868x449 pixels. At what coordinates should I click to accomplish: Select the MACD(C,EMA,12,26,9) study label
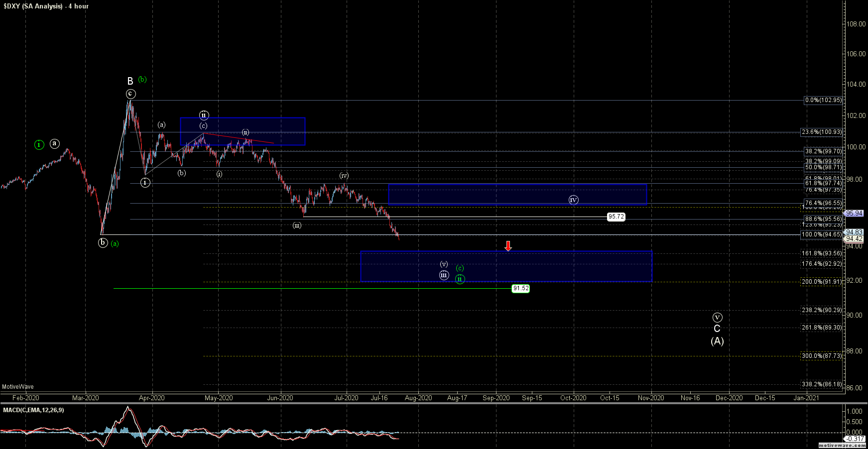click(33, 410)
